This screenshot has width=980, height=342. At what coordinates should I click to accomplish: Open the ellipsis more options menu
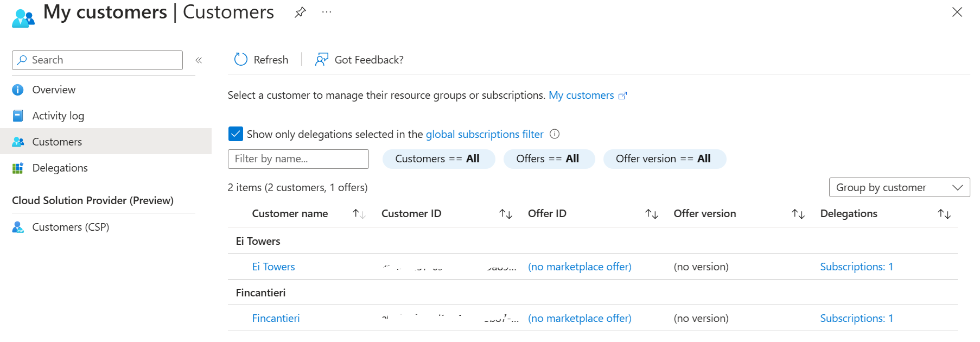tap(327, 12)
